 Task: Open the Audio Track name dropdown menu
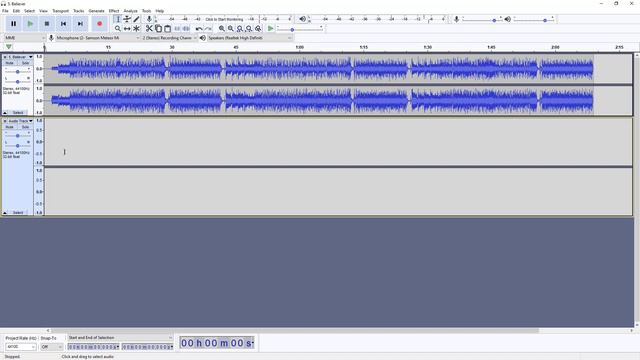click(x=20, y=121)
